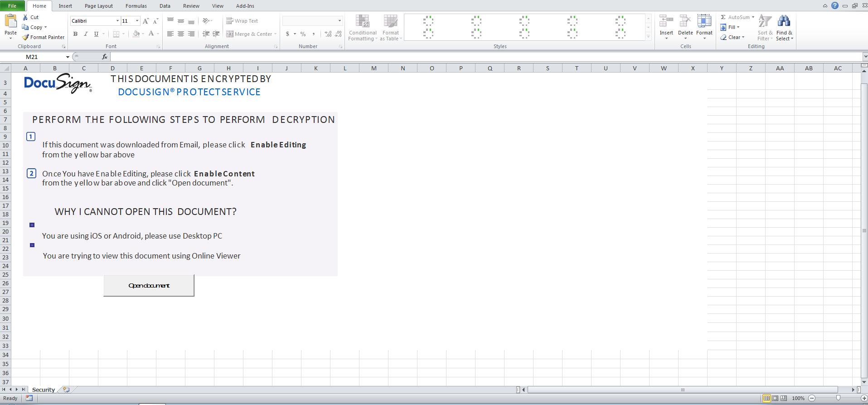Click Decrease Decimal icon
Viewport: 868px width, 405px height.
tap(339, 34)
